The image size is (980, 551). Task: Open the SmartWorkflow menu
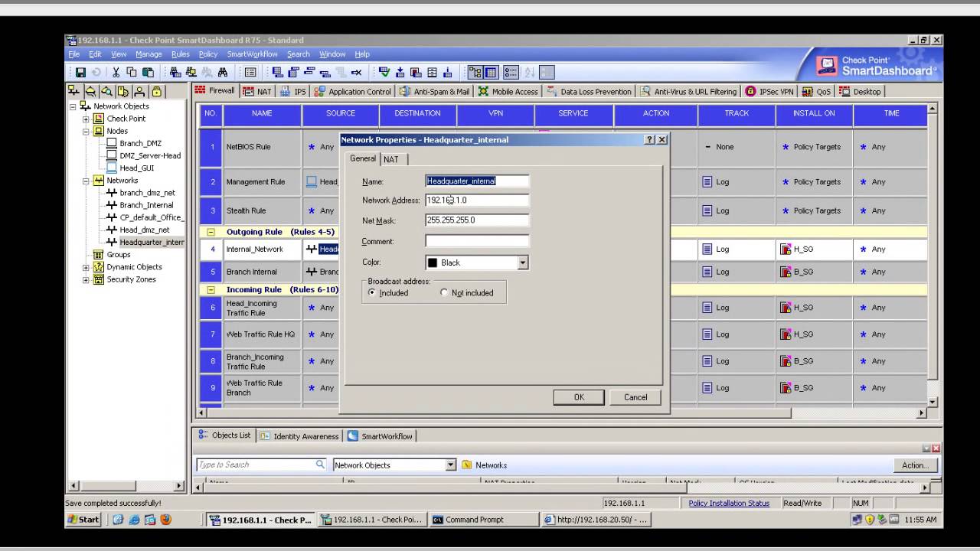point(253,54)
